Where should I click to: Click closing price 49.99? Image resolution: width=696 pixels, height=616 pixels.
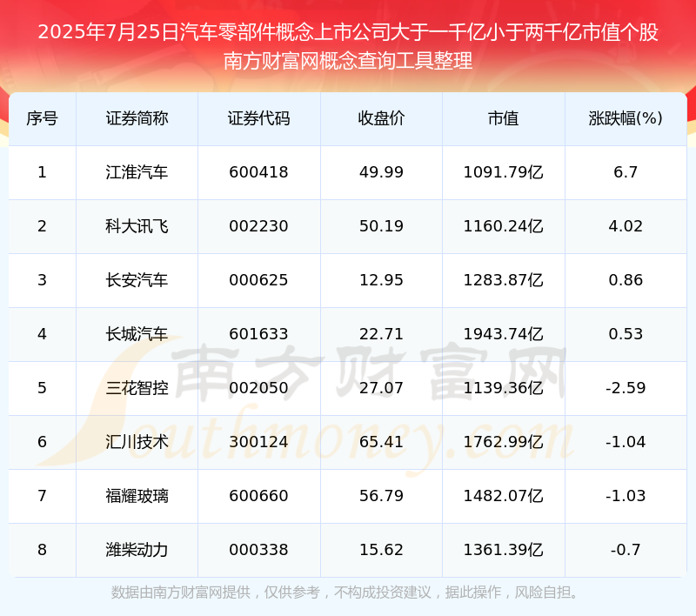[x=381, y=172]
